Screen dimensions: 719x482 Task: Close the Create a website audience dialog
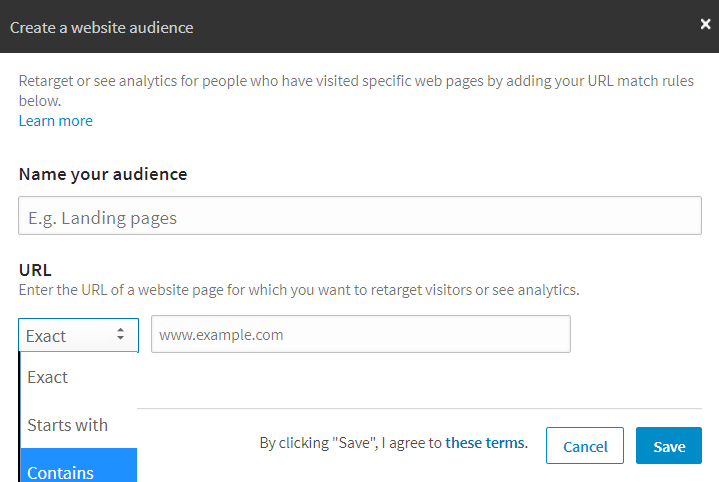coord(705,25)
